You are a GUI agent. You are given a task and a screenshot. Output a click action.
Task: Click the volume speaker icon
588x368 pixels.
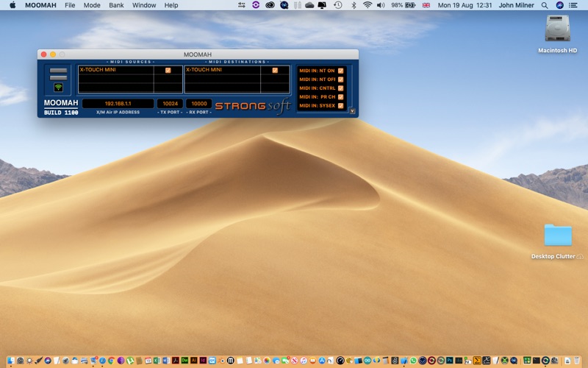[381, 5]
